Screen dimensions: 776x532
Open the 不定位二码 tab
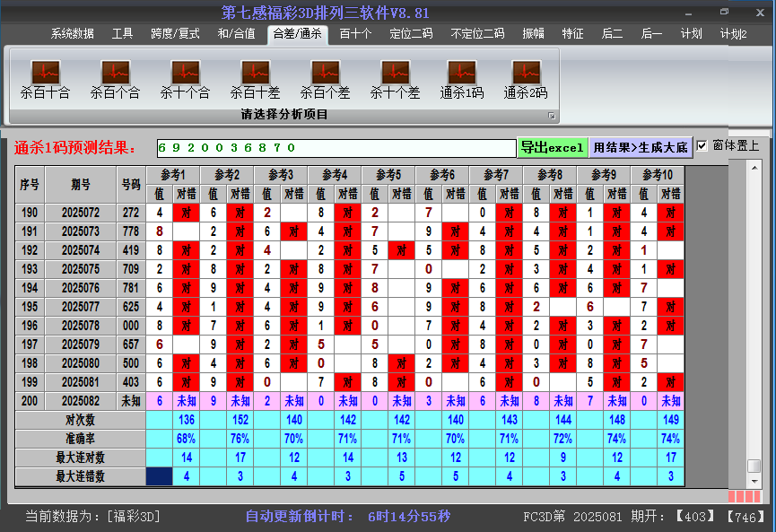click(x=477, y=34)
